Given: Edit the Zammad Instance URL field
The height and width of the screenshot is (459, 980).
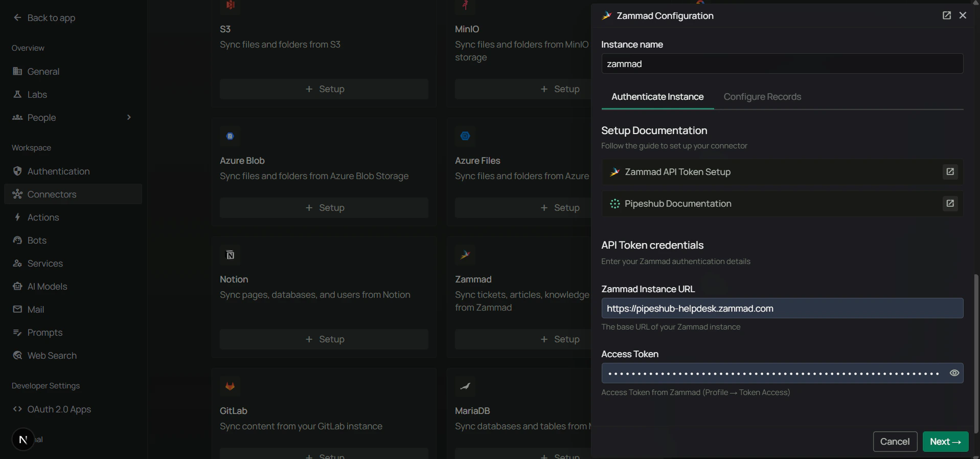Looking at the screenshot, I should pos(782,308).
